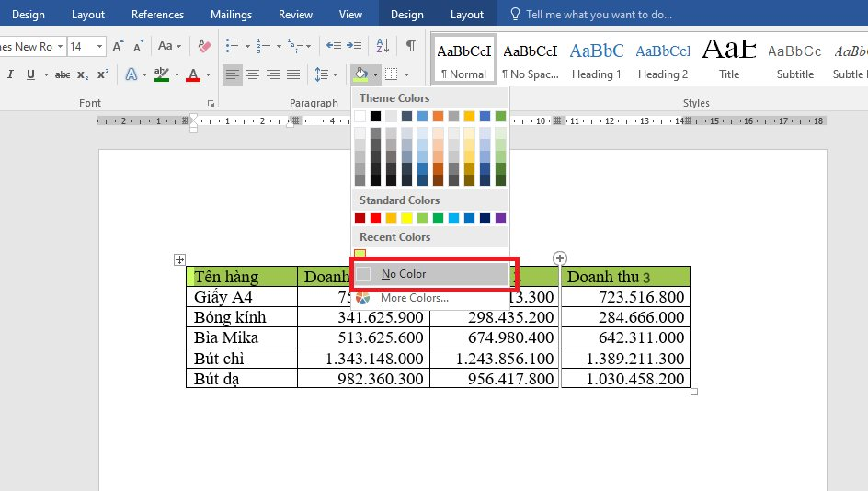Switch to the Review tab
This screenshot has height=491, width=868.
click(295, 15)
